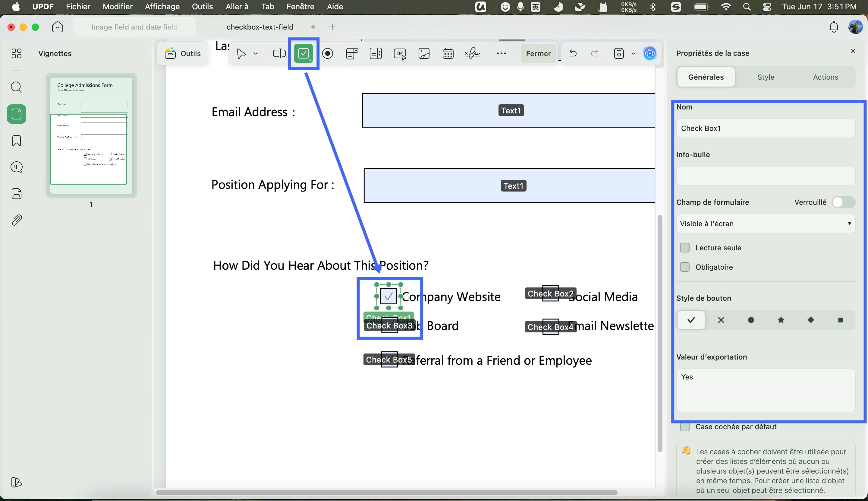Open the Visible à l'écran dropdown

coord(765,224)
